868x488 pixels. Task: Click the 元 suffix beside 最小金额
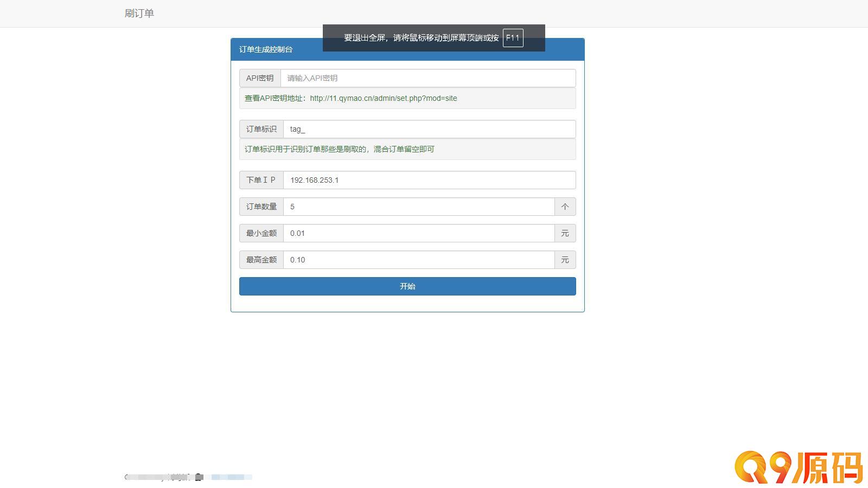pyautogui.click(x=565, y=233)
